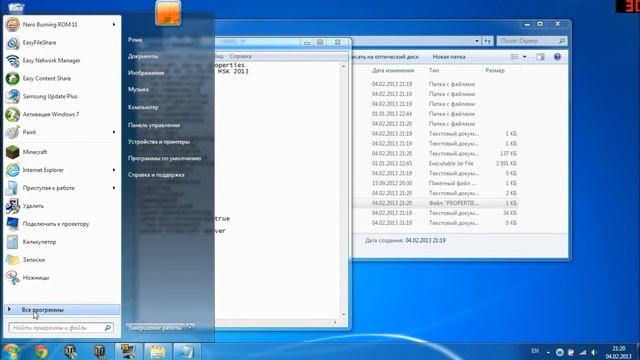The width and height of the screenshot is (640, 360).
Task: Open the folder icon in taskbar
Action: pos(157,351)
